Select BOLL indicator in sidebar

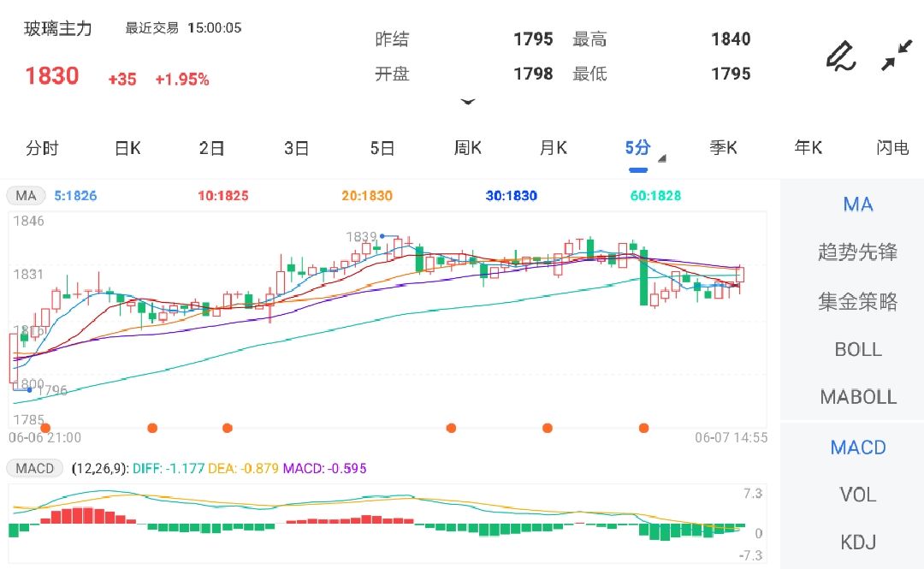click(x=858, y=349)
